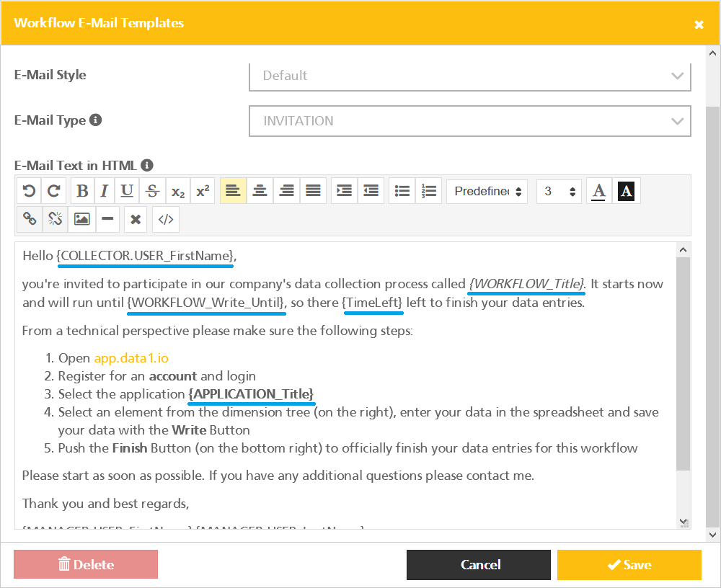The image size is (721, 588).
Task: Insert an image with the picture icon
Action: [81, 219]
